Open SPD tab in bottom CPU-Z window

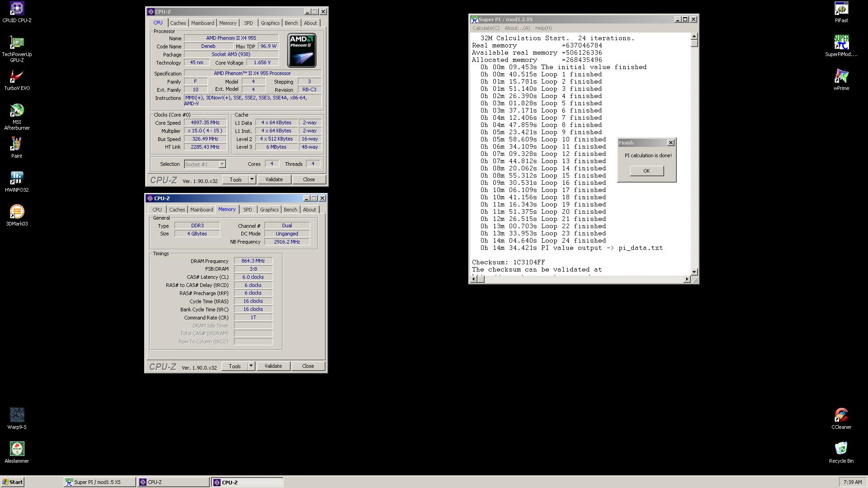[x=247, y=210]
